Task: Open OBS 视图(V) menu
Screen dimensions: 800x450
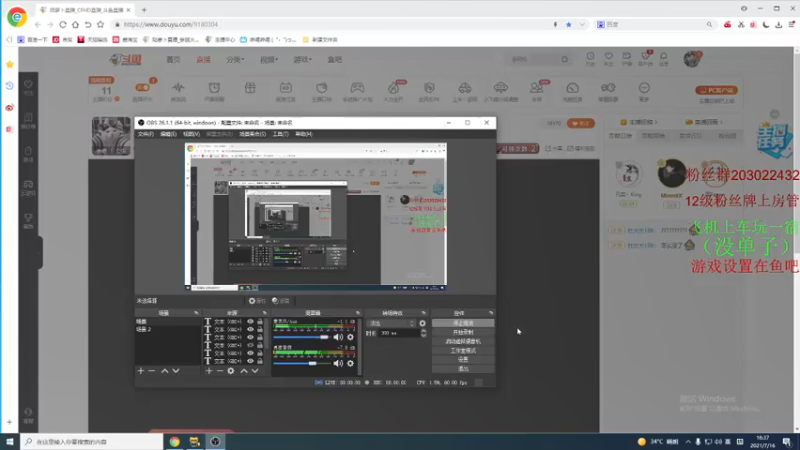Action: (x=191, y=134)
